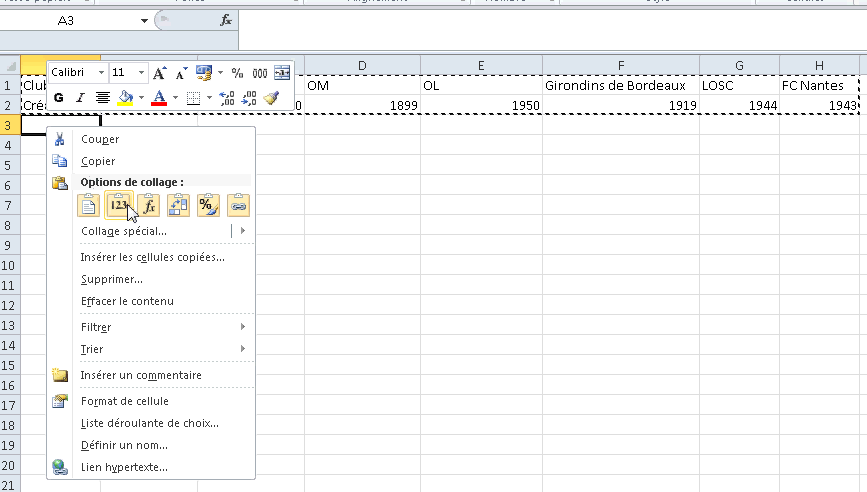
Task: Open the Filtrer menu entry
Action: click(152, 327)
